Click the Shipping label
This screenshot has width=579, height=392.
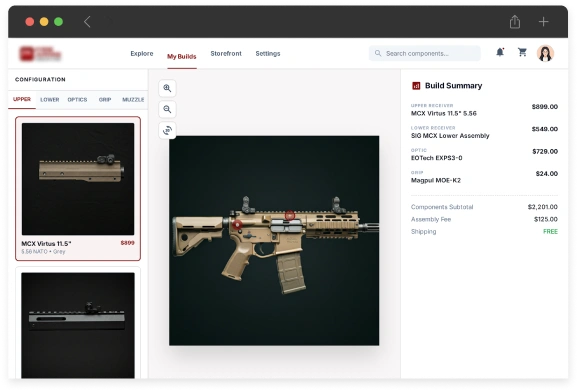[x=424, y=232]
